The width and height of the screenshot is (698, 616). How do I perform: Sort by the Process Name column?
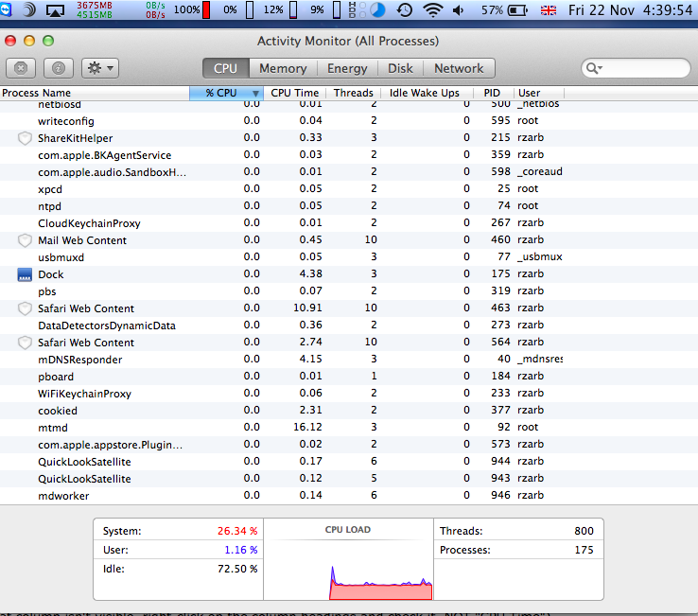pos(95,93)
